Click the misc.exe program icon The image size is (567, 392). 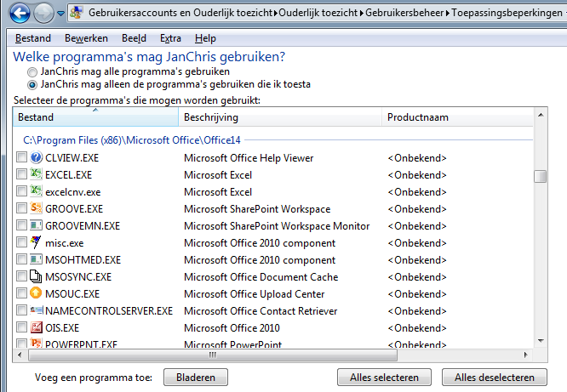tap(36, 243)
